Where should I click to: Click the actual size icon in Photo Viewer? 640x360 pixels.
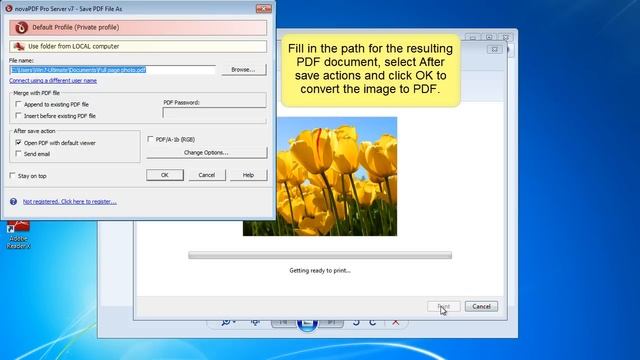pyautogui.click(x=256, y=322)
